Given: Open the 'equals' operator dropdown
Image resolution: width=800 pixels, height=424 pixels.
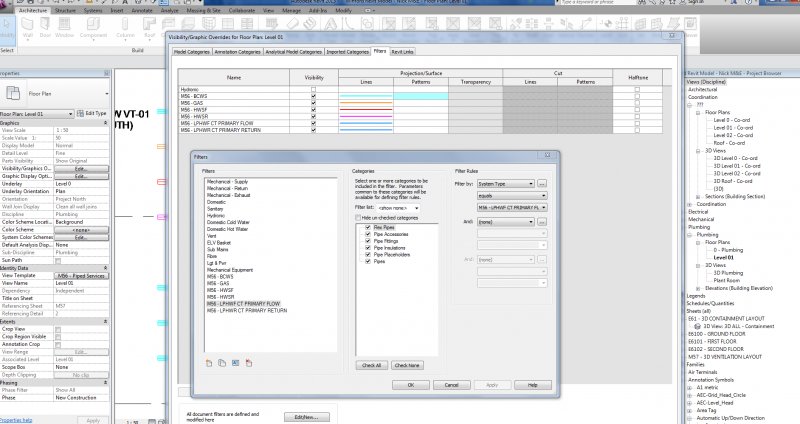Looking at the screenshot, I should pyautogui.click(x=512, y=195).
